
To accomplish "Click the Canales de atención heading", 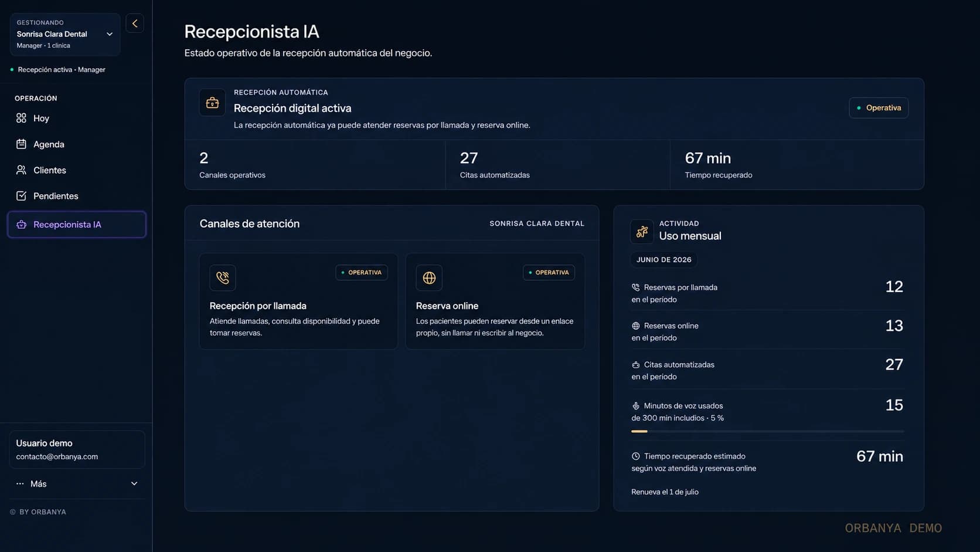I will tap(249, 223).
